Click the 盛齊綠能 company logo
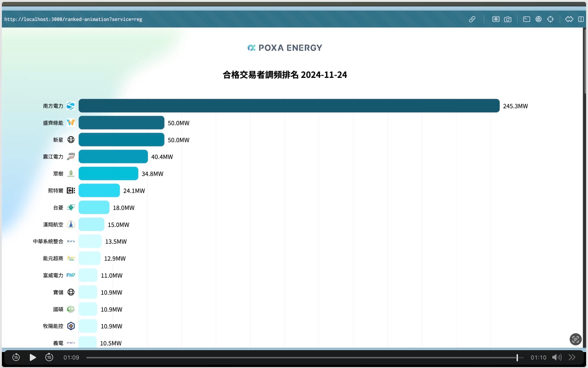This screenshot has width=588, height=368. coord(71,123)
